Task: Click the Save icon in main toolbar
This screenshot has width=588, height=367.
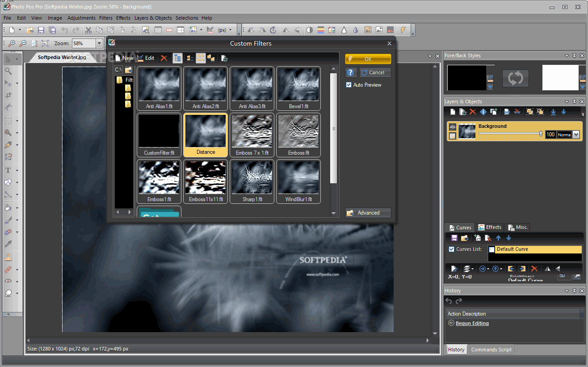Action: point(41,30)
